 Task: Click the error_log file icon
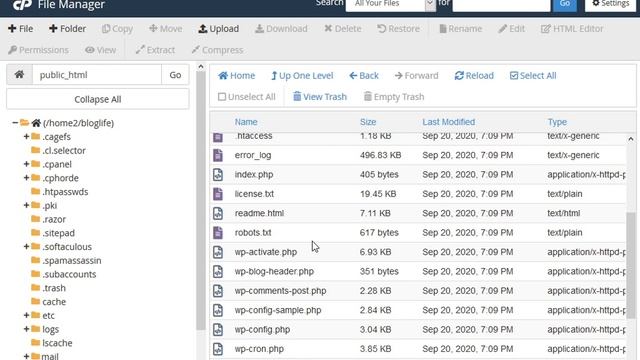pos(218,155)
